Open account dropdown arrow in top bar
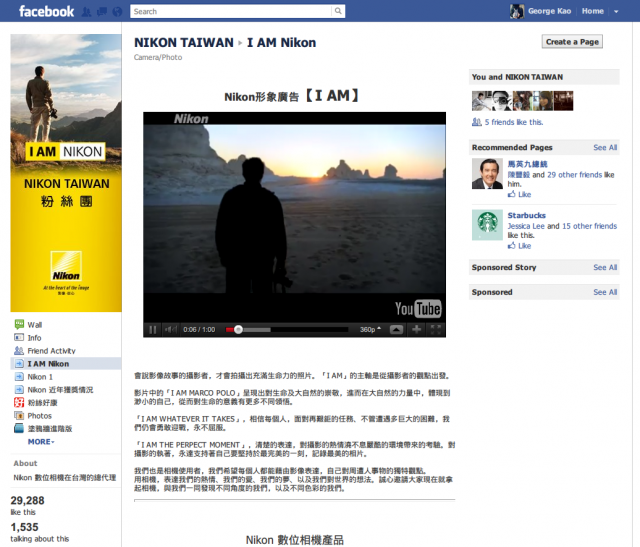This screenshot has height=547, width=640. 616,12
